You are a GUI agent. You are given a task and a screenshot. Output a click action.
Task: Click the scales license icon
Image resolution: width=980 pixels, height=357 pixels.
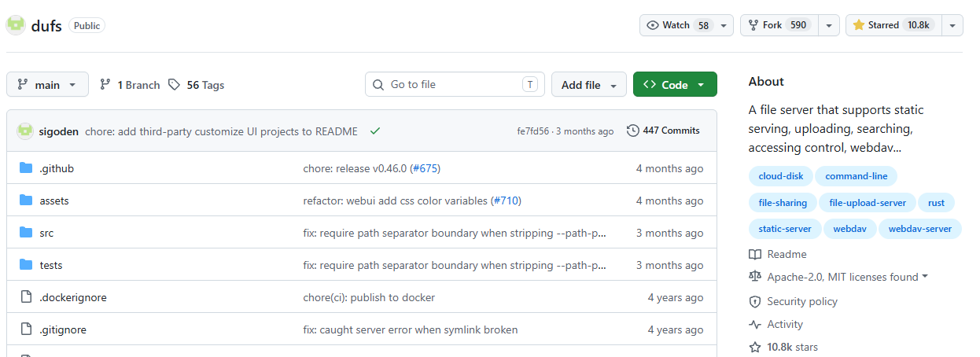click(755, 277)
